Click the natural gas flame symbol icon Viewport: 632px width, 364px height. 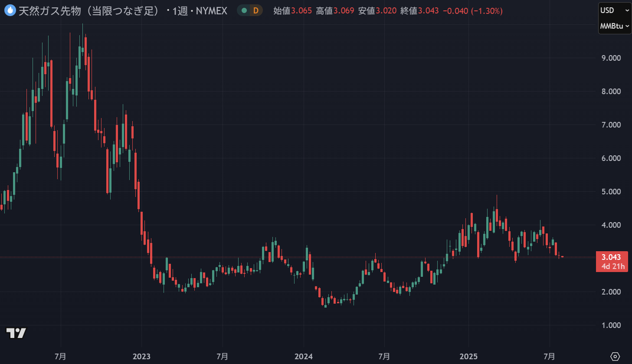coord(10,10)
